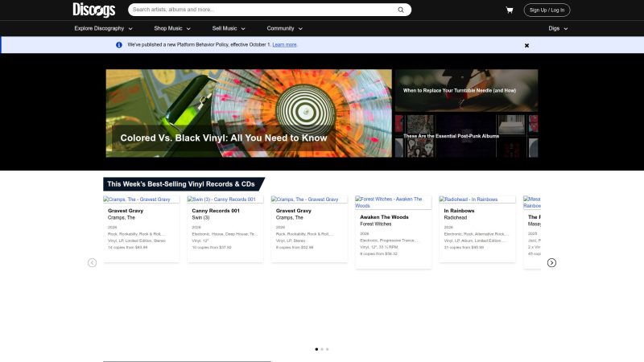Screen dimensions: 644x362
Task: Select the third carousel page dot
Action: [328, 349]
